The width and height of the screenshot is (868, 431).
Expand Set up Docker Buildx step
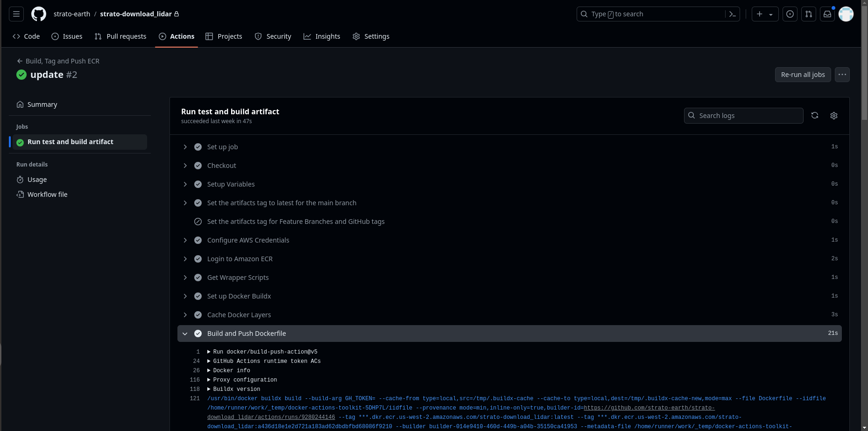(509, 296)
